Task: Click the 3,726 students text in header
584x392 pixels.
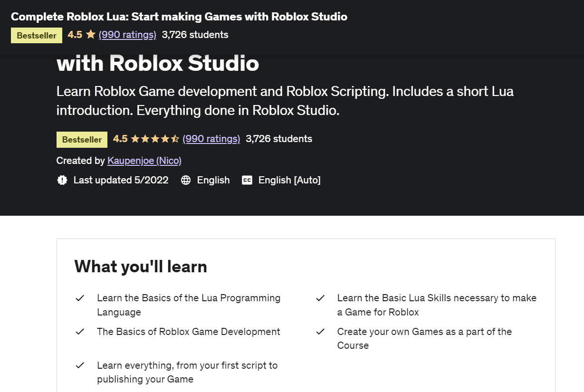Action: coord(195,35)
